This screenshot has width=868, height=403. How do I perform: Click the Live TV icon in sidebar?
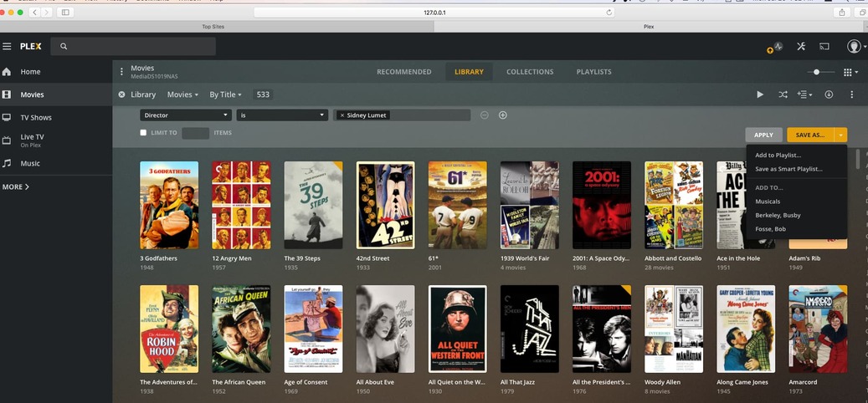click(7, 140)
